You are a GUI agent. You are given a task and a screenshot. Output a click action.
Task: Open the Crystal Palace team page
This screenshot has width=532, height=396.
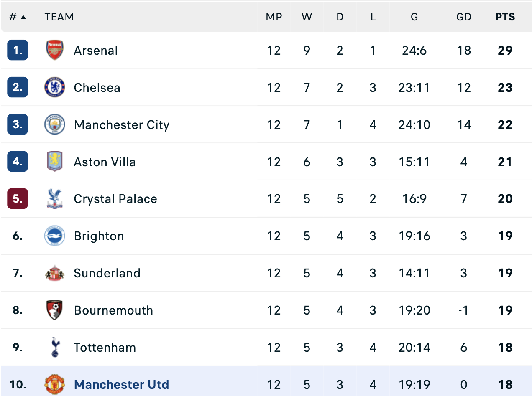(x=115, y=199)
